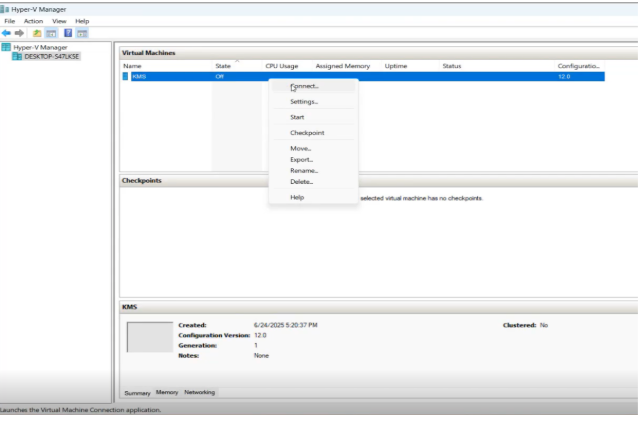
Task: Click the Hyper-V Manager title bar icon
Action: pyautogui.click(x=4, y=9)
